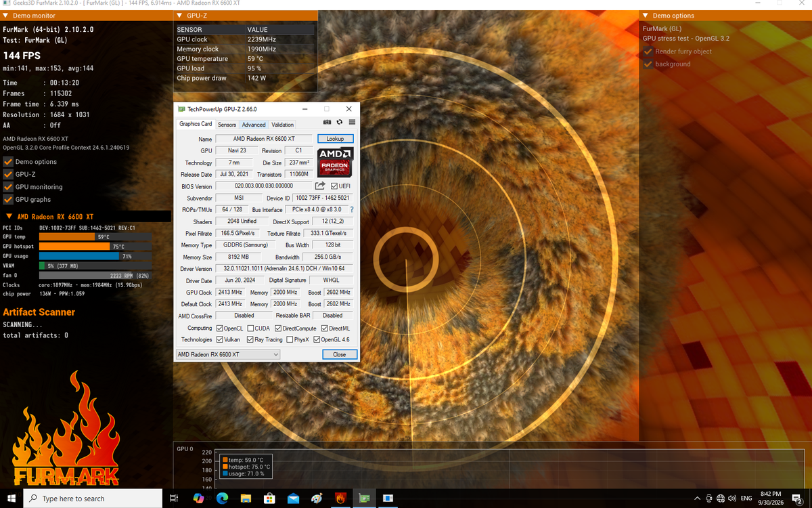Launch Copilot from the taskbar
The image size is (812, 508).
(198, 499)
